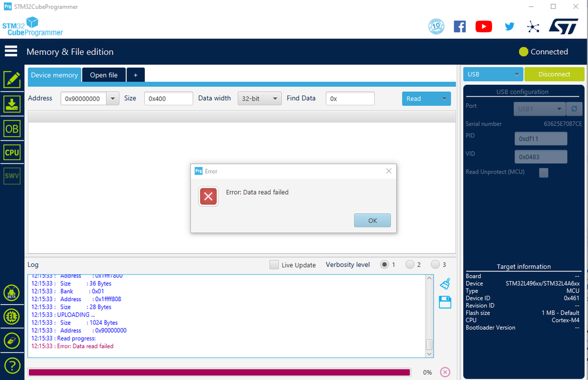
Task: Click the failed read progress bar
Action: point(220,372)
